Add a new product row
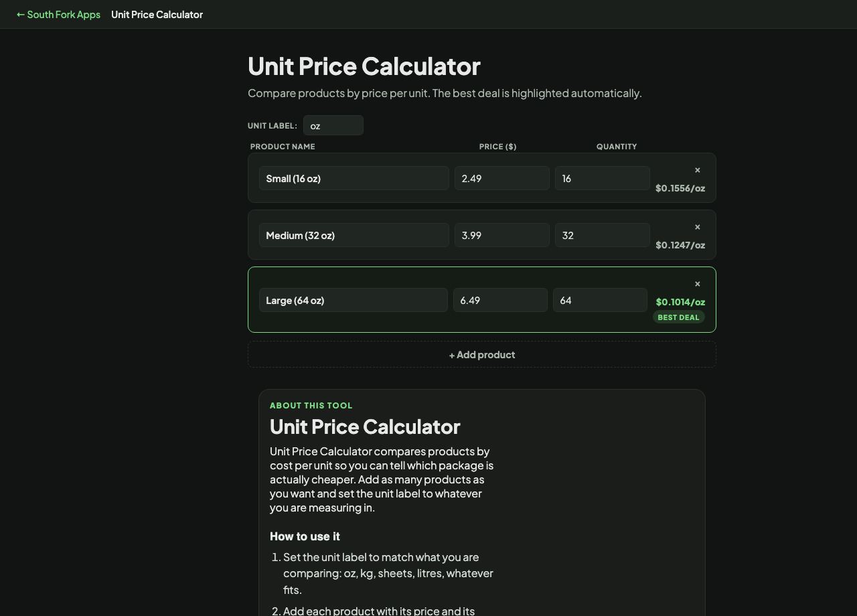 (482, 354)
